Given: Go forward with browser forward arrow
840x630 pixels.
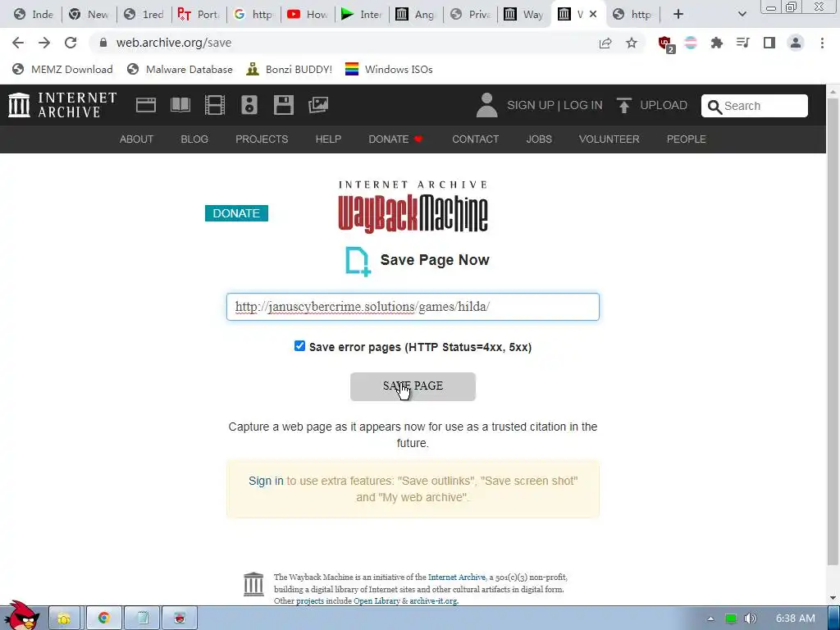Looking at the screenshot, I should (44, 43).
